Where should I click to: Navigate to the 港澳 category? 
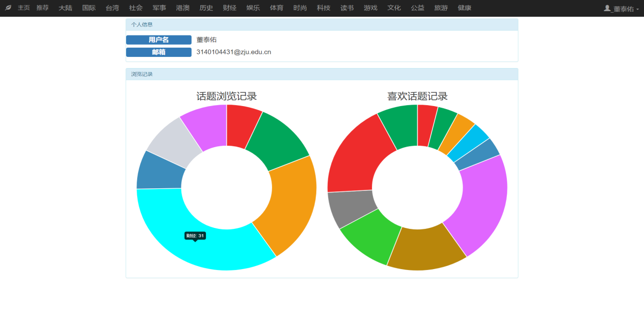tap(183, 8)
